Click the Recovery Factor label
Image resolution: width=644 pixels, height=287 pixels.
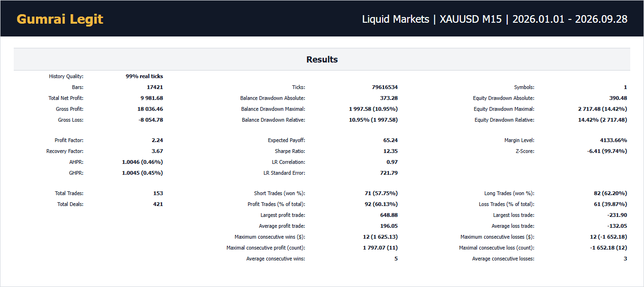65,151
